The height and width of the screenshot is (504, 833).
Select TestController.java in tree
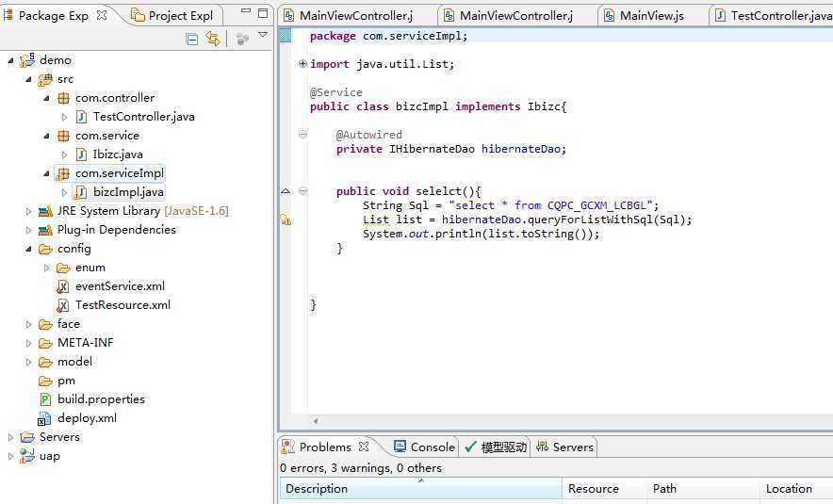(144, 117)
